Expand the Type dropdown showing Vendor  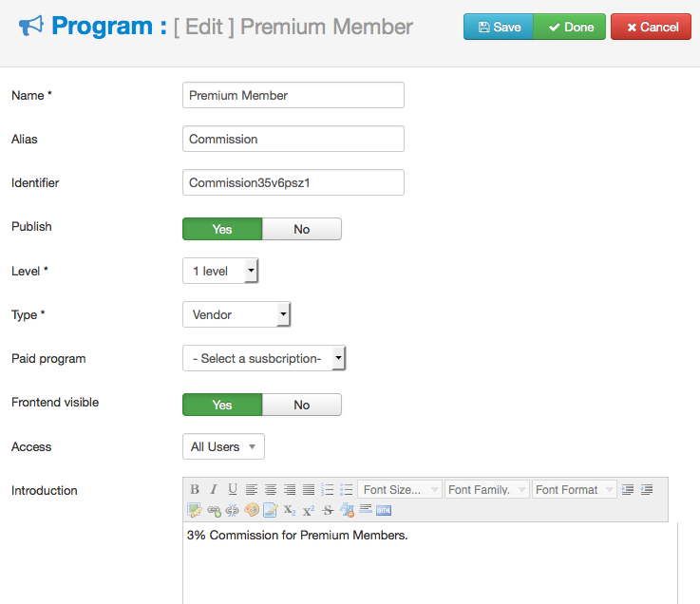tap(236, 314)
